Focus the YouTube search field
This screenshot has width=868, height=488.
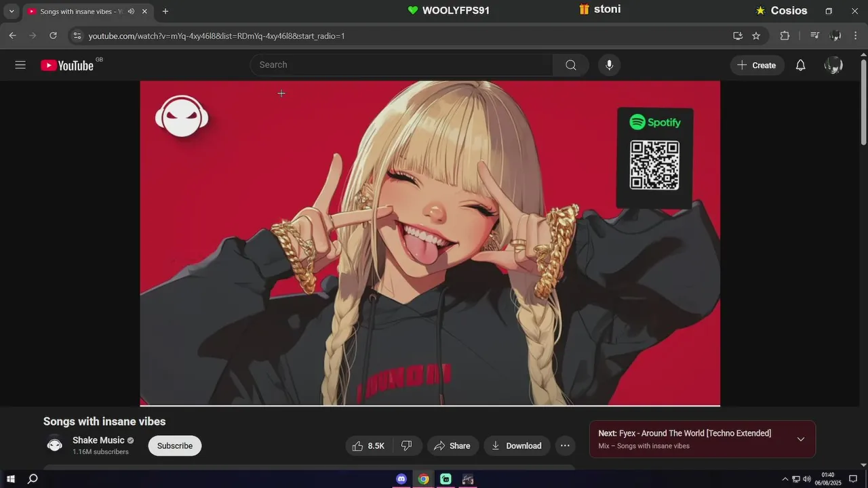tap(401, 65)
